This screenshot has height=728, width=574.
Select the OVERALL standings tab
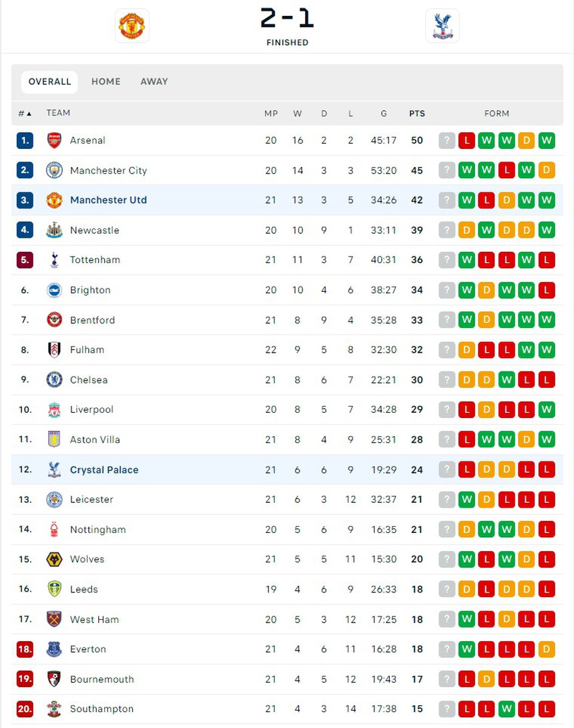tap(49, 81)
